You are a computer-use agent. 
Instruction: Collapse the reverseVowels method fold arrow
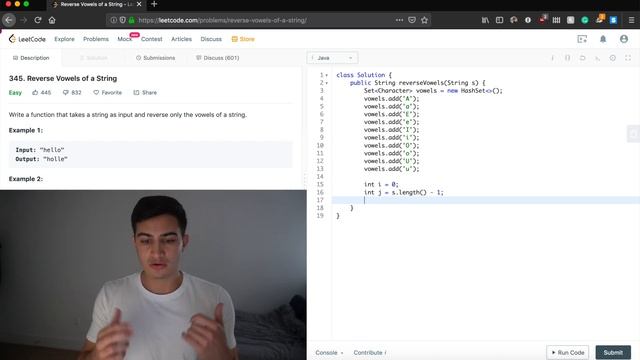(327, 83)
